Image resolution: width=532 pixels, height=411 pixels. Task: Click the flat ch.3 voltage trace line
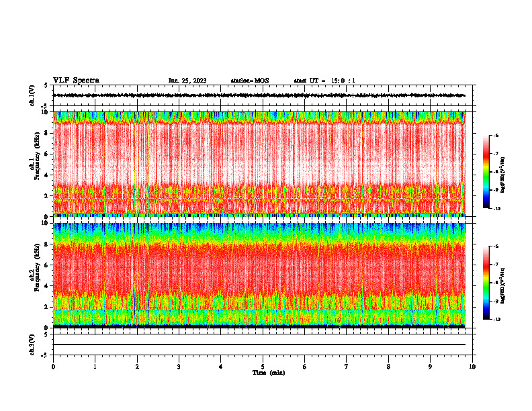coord(259,345)
